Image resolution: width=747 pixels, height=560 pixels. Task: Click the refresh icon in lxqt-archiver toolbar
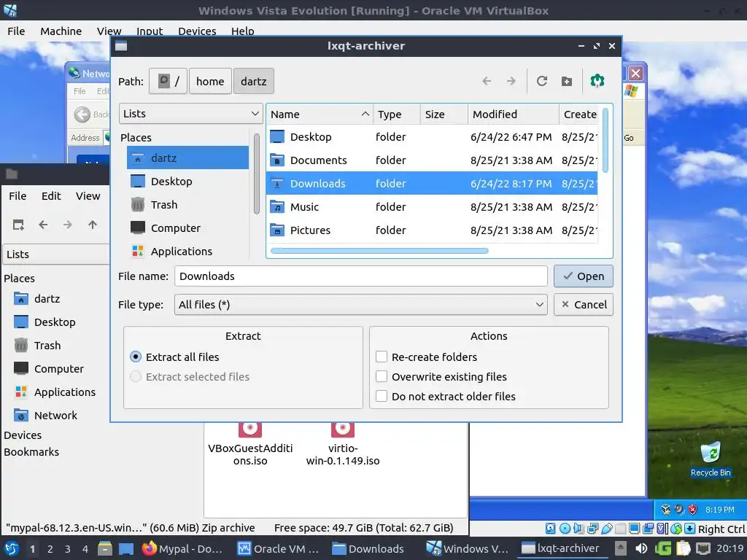click(542, 82)
